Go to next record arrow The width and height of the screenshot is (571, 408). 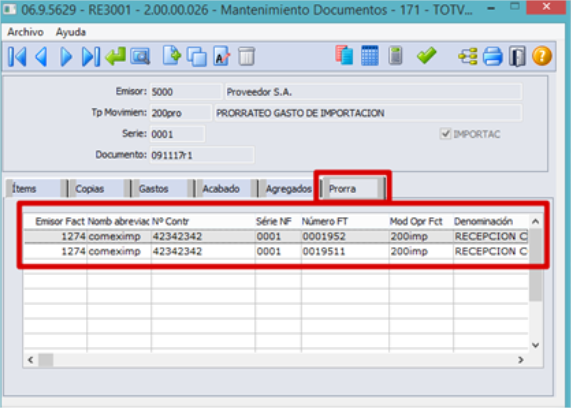(66, 56)
